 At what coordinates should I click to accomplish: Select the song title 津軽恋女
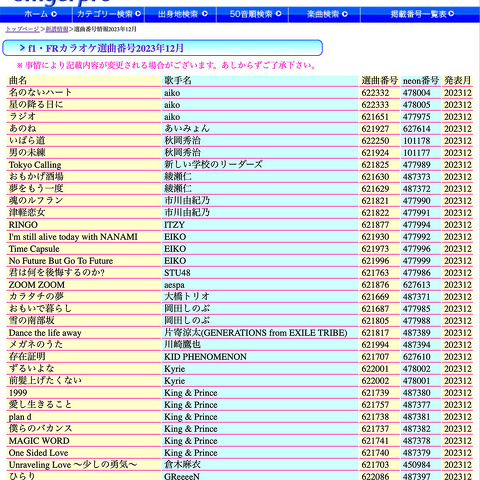(x=27, y=212)
